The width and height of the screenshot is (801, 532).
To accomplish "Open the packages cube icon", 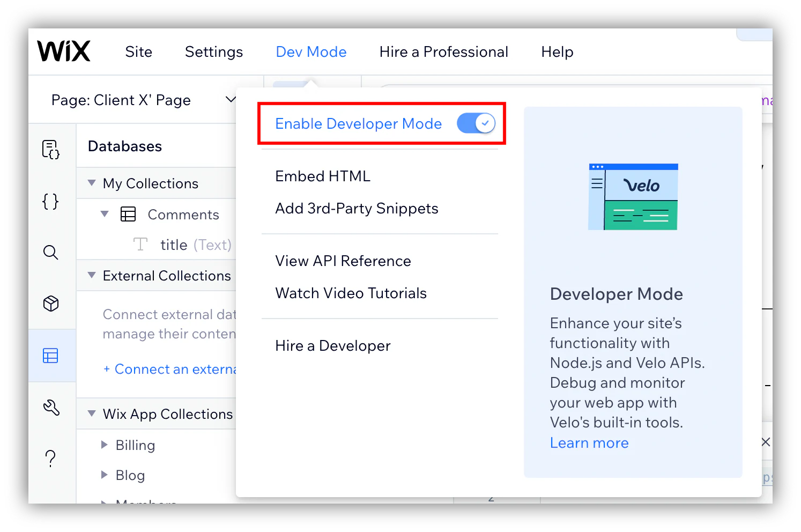I will 51,304.
